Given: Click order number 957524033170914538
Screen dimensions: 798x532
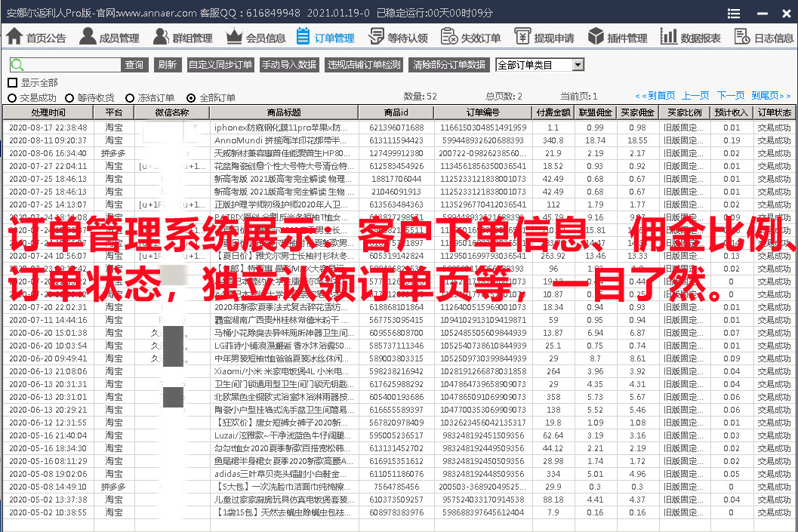Looking at the screenshot, I should (483, 500).
